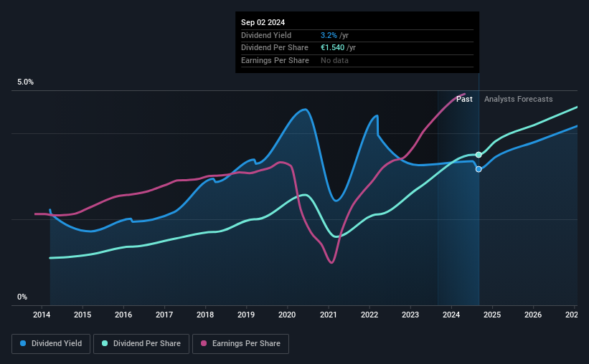589x364 pixels.
Task: Click the 'Earnings Per Share' row label in tooltip
Action: (275, 60)
